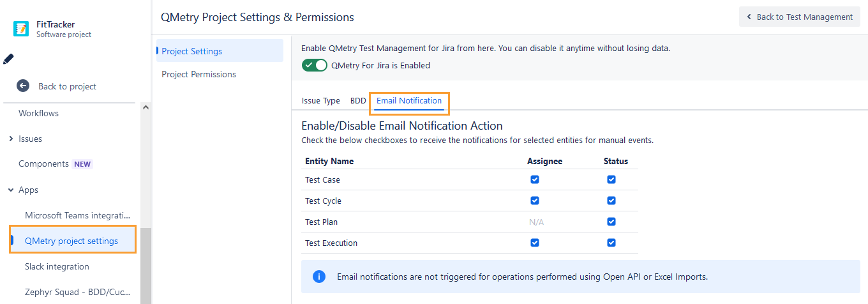Go Back to project link
The height and width of the screenshot is (304, 868).
click(x=67, y=86)
